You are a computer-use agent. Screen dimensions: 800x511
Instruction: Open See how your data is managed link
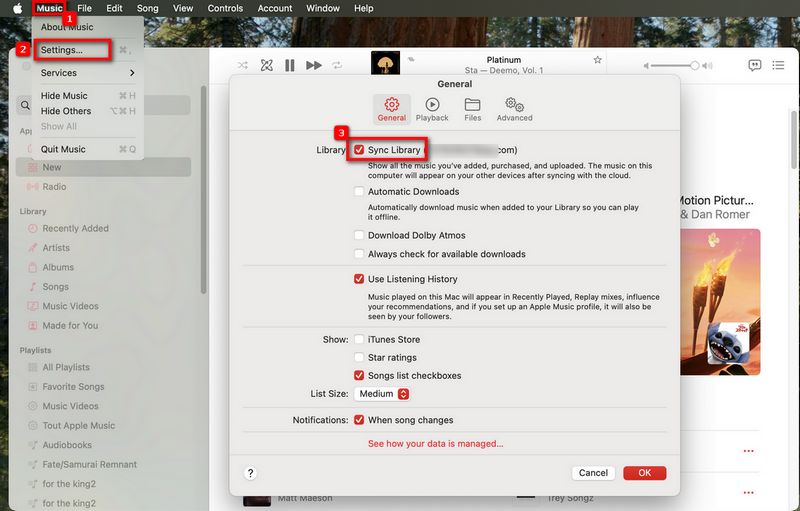coord(435,444)
